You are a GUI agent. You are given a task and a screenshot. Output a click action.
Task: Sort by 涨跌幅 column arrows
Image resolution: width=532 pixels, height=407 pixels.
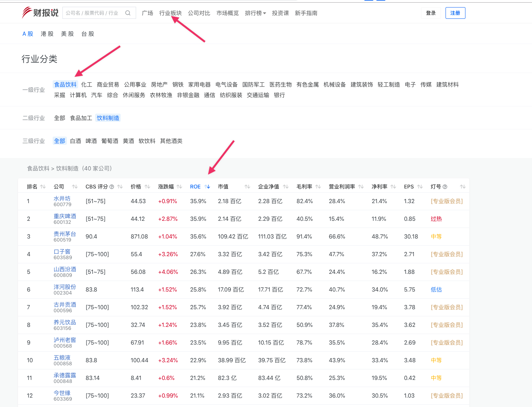[x=179, y=187]
